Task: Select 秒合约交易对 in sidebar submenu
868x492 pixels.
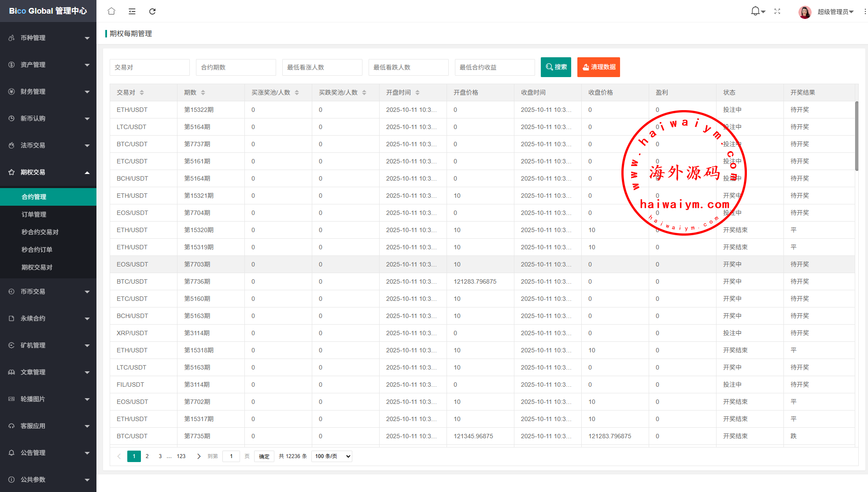Action: pos(40,232)
